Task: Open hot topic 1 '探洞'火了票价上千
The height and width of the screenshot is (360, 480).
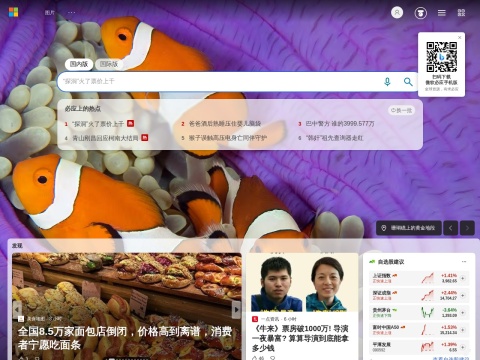Action: pyautogui.click(x=98, y=124)
